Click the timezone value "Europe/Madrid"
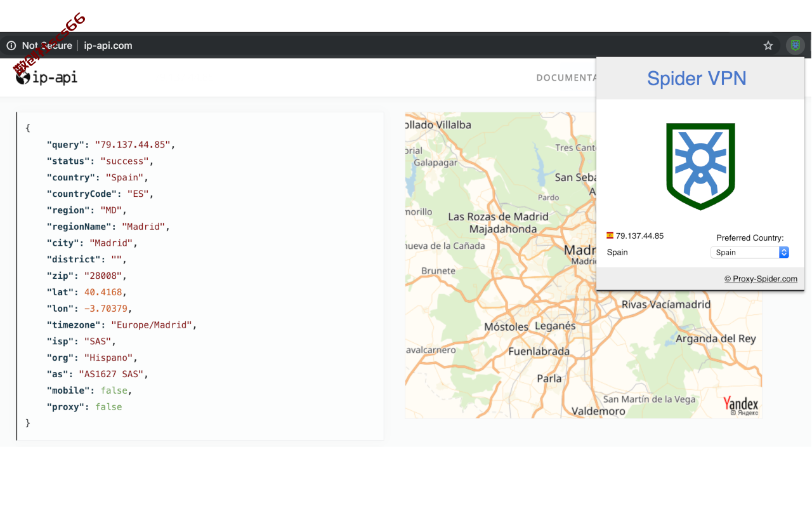The height and width of the screenshot is (508, 812). pos(152,325)
